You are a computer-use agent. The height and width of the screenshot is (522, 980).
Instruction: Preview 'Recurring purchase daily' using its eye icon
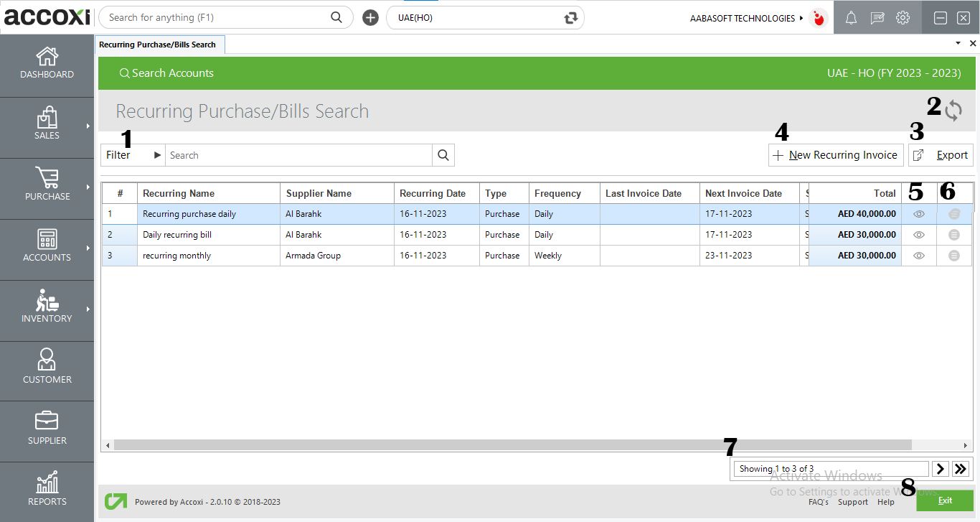(x=918, y=213)
